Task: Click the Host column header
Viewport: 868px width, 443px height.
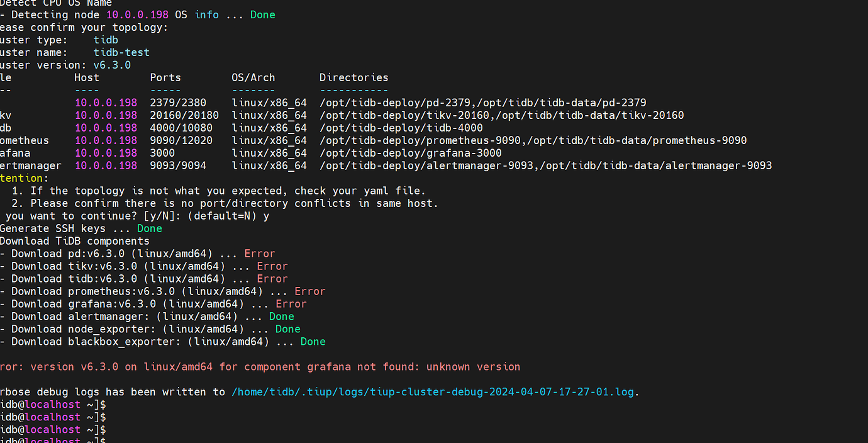Action: coord(87,78)
